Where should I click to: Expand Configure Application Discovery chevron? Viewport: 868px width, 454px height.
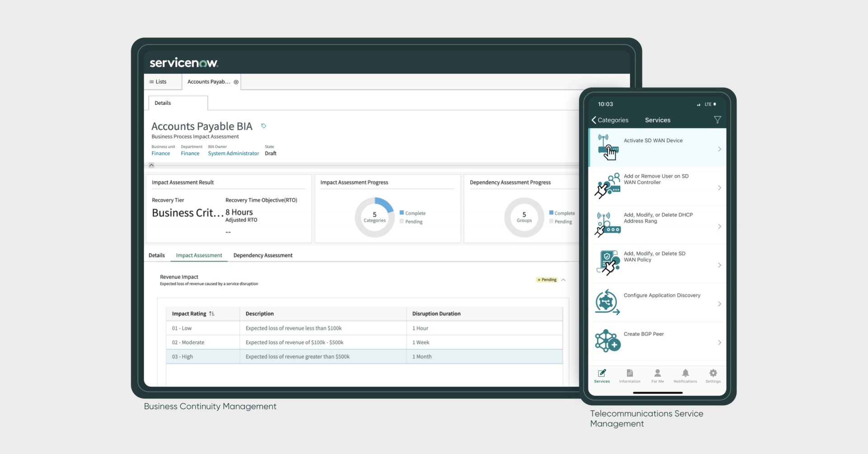click(x=719, y=304)
